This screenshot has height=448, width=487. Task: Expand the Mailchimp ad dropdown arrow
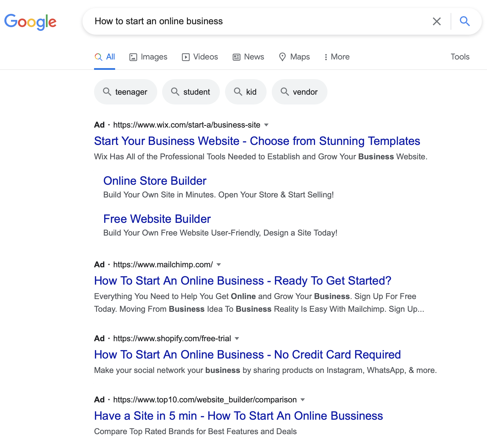tap(219, 265)
